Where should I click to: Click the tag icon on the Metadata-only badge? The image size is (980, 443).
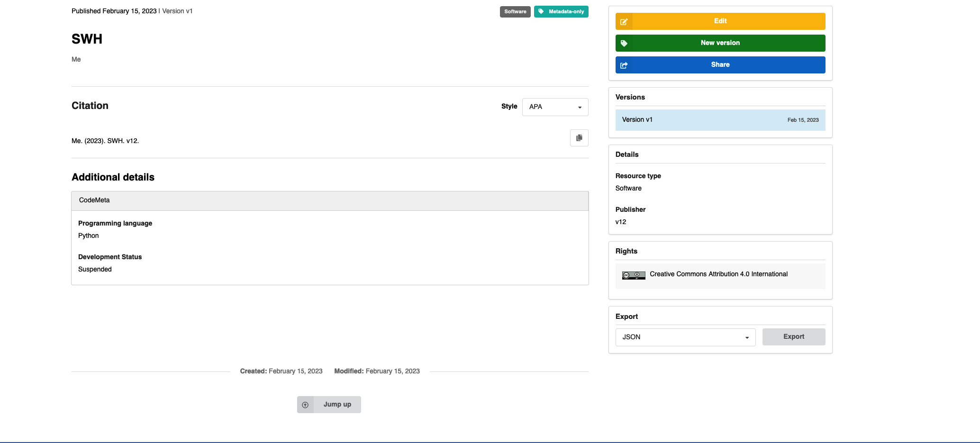coord(541,11)
